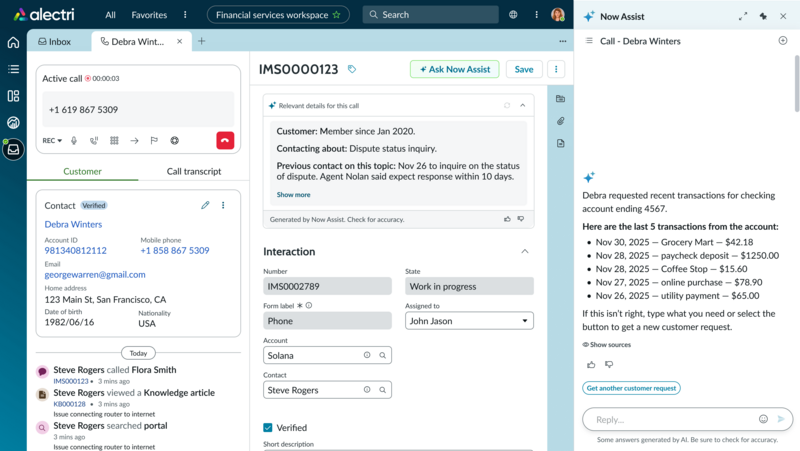Screen dimensions: 800x451
Task: Put the call on hold
Action: [x=94, y=140]
